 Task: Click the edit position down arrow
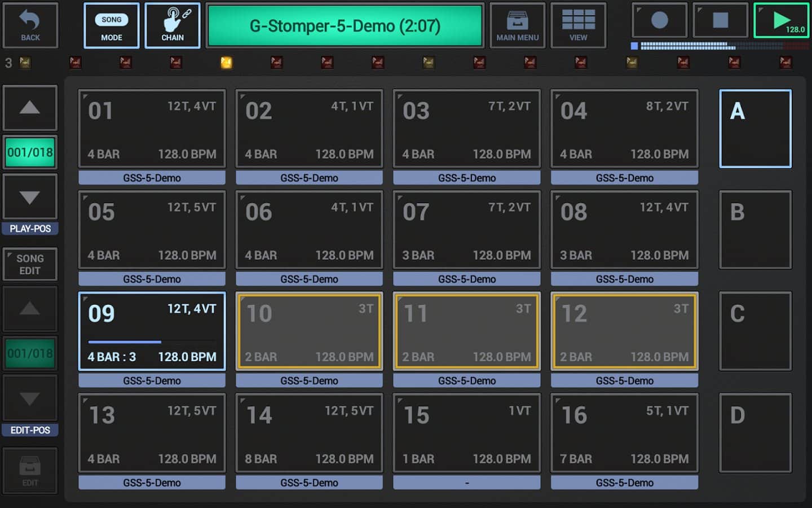pyautogui.click(x=30, y=398)
